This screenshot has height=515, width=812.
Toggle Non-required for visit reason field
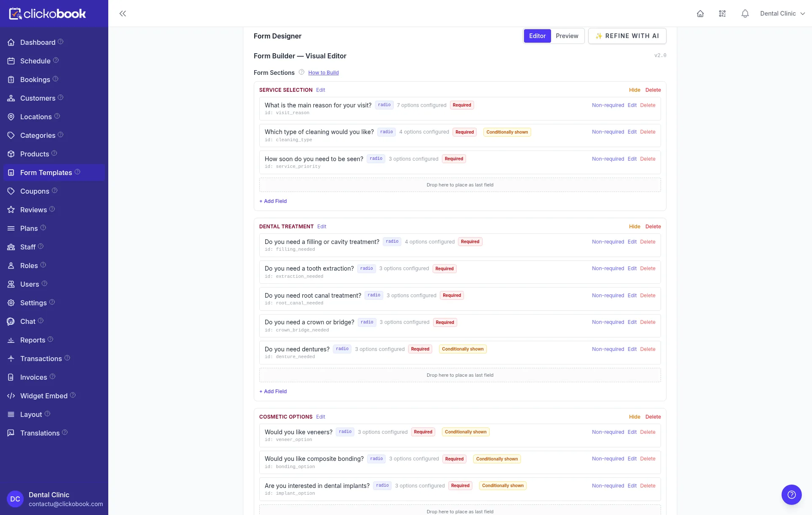click(x=608, y=105)
